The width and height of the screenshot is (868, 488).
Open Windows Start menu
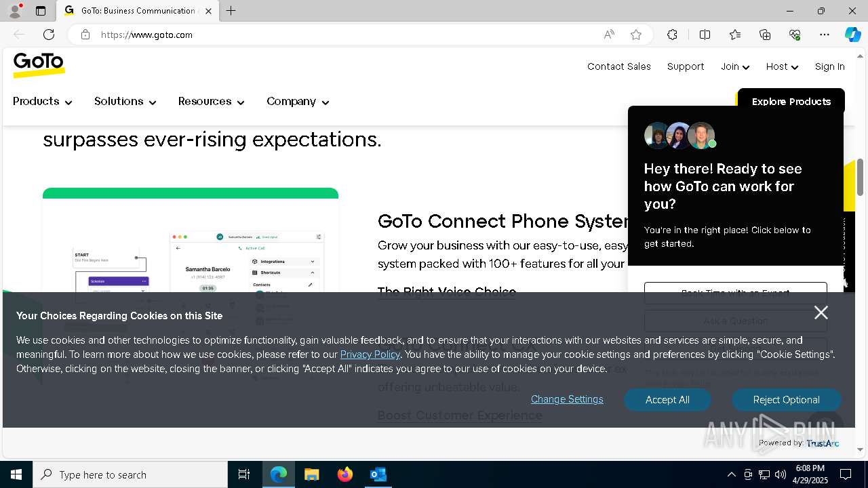(16, 474)
